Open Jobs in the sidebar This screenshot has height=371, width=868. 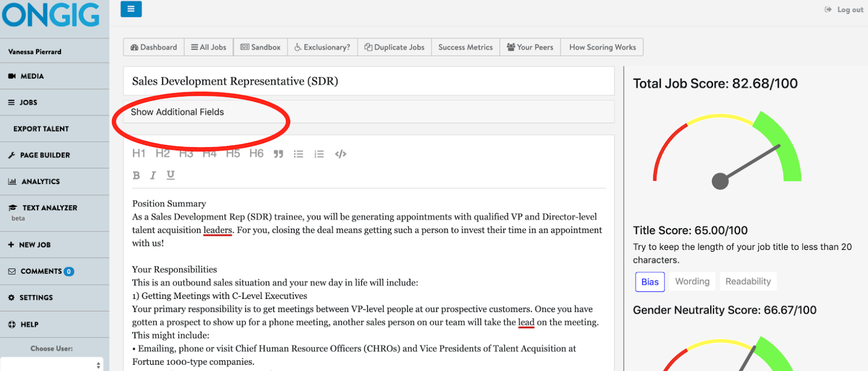tap(55, 102)
